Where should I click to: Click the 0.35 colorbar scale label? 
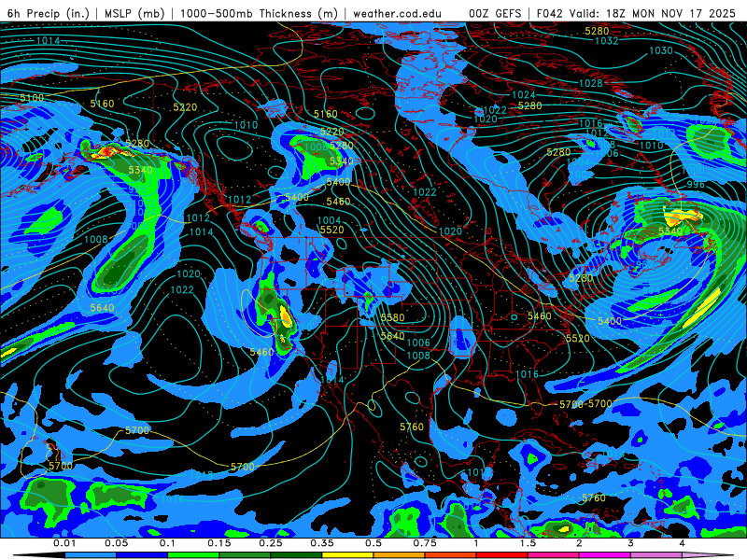(x=322, y=543)
